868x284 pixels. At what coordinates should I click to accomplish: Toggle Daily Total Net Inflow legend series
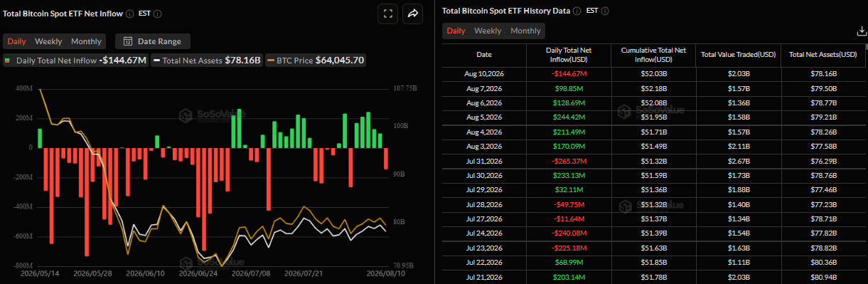pyautogui.click(x=76, y=61)
